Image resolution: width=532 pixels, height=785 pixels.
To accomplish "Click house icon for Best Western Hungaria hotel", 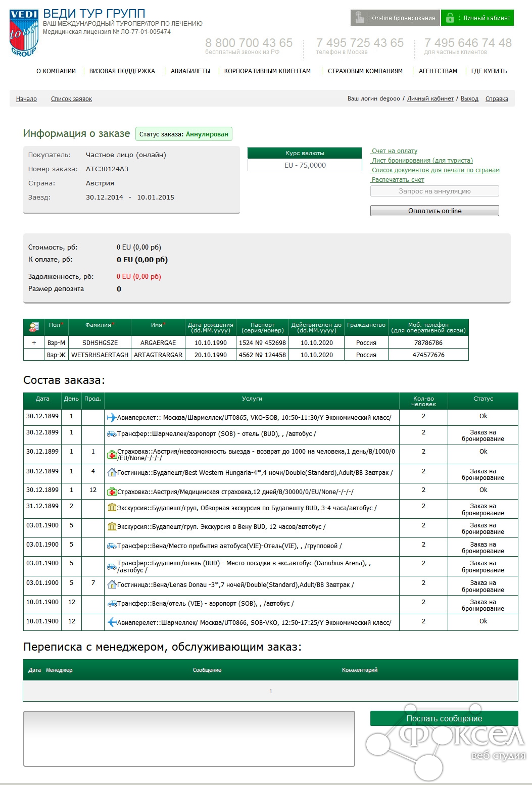I will (x=112, y=473).
